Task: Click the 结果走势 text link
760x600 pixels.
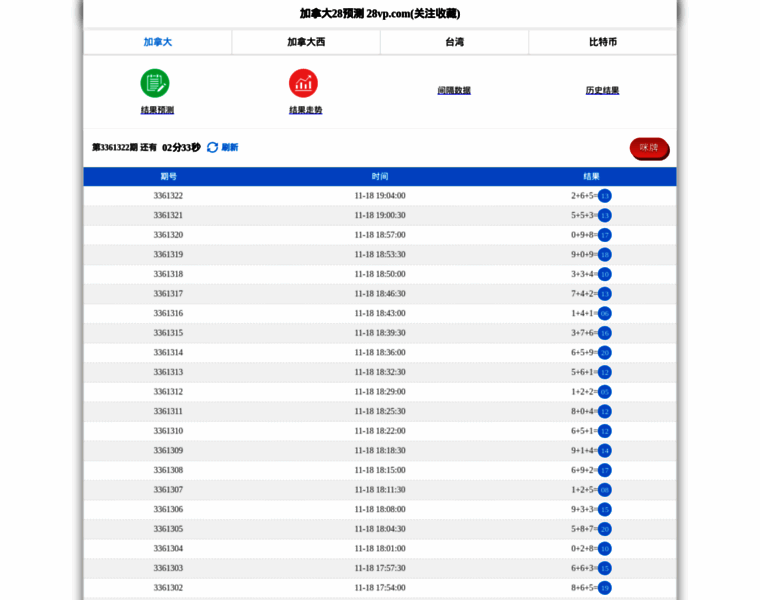Action: [x=305, y=110]
